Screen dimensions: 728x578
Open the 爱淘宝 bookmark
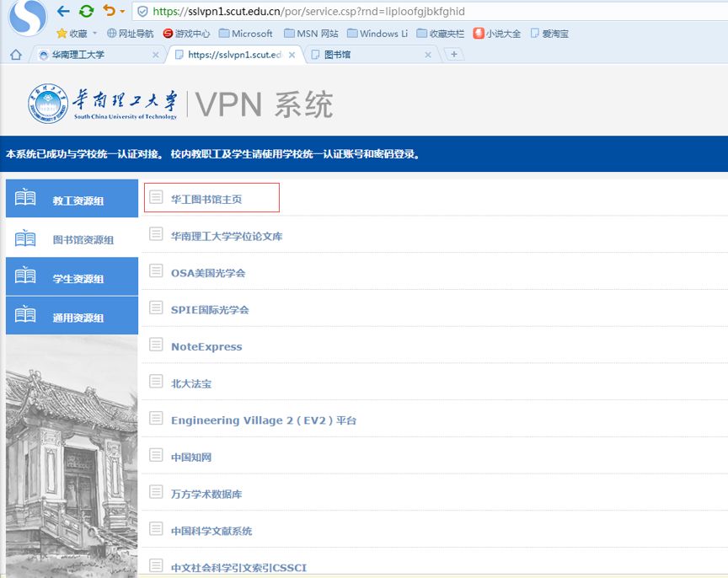549,34
